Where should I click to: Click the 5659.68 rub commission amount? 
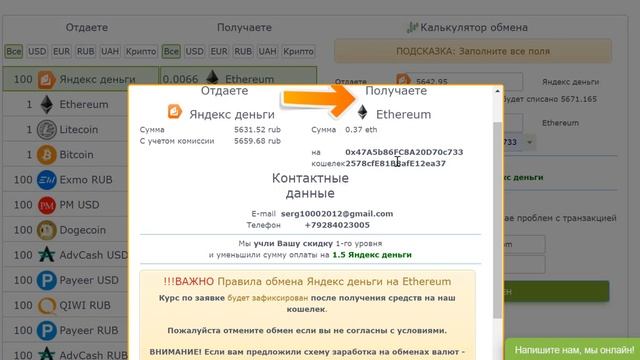[257, 141]
